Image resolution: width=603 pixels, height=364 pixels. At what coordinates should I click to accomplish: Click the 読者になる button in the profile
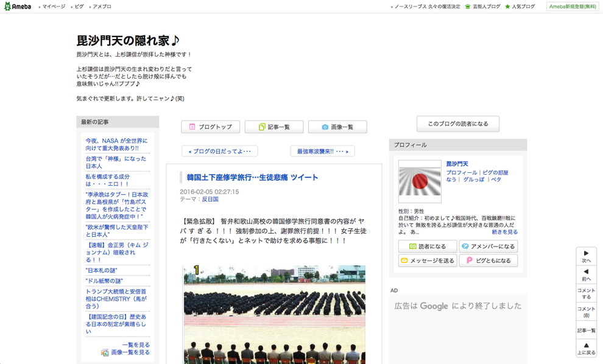(x=428, y=247)
